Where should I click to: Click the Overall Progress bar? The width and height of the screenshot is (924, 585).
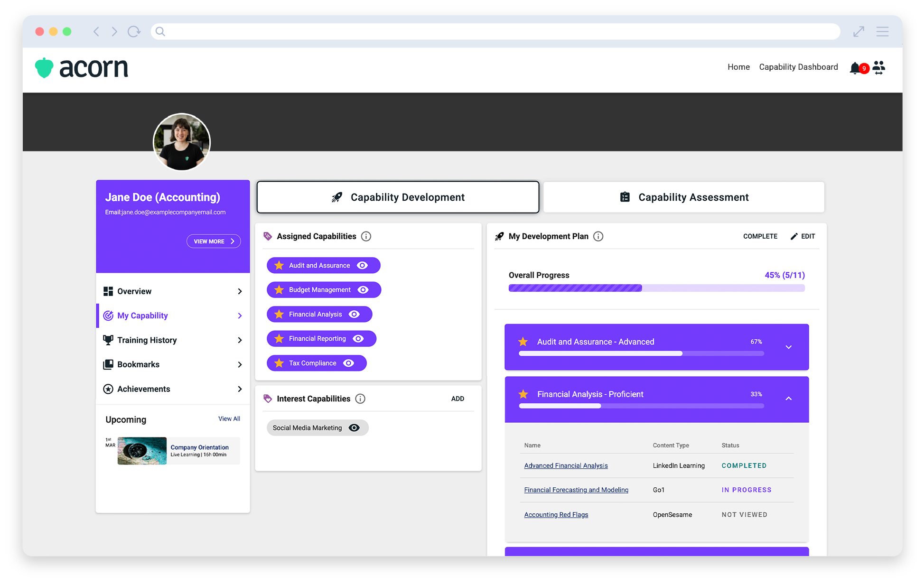click(x=656, y=288)
